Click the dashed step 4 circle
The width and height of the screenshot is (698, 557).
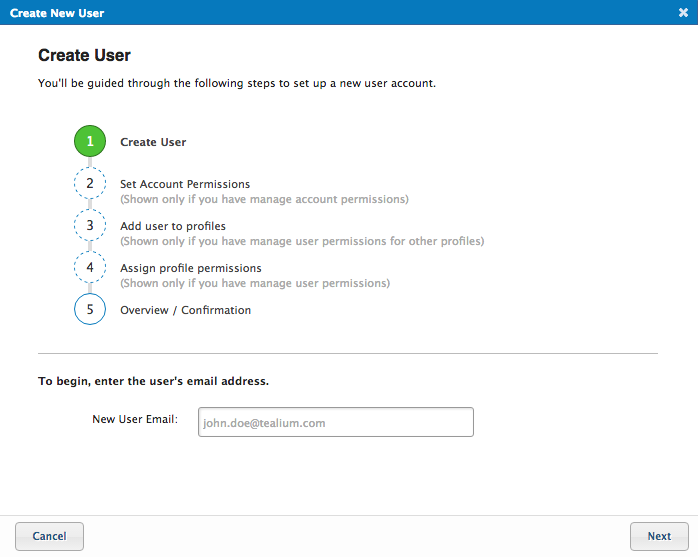pyautogui.click(x=90, y=268)
